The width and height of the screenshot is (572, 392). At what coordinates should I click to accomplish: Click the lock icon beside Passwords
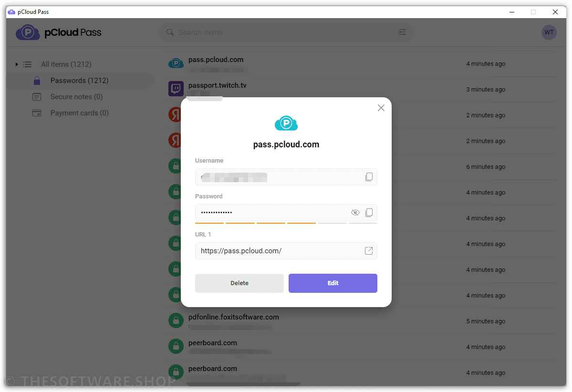(x=37, y=81)
